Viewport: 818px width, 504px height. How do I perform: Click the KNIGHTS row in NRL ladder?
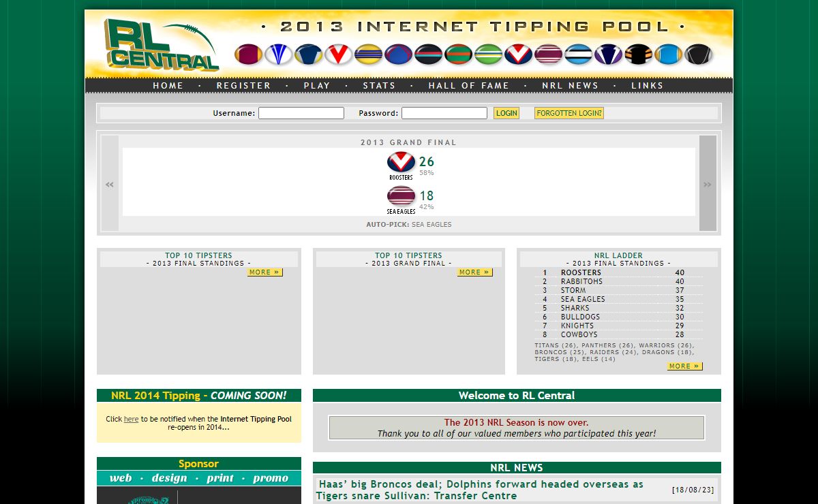pyautogui.click(x=619, y=326)
